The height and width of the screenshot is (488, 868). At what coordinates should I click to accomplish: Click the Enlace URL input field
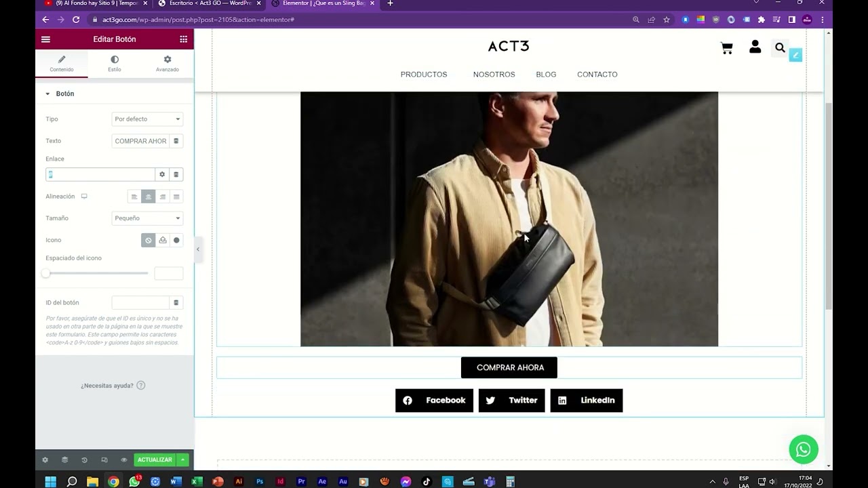point(100,174)
